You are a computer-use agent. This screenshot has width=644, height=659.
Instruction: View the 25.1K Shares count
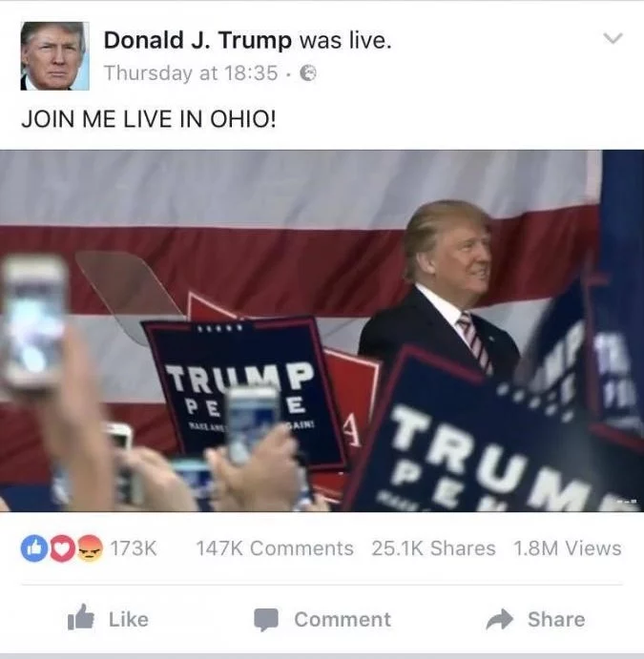(433, 548)
